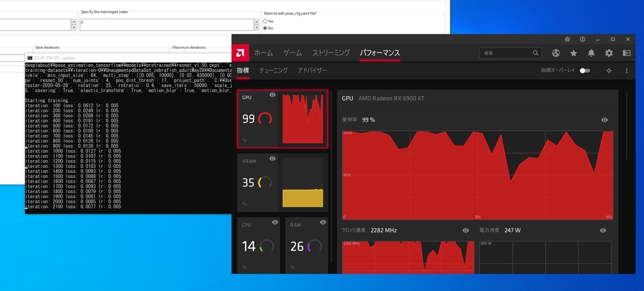Click the 'Save iterations' label
The height and width of the screenshot is (291, 644).
pos(47,48)
